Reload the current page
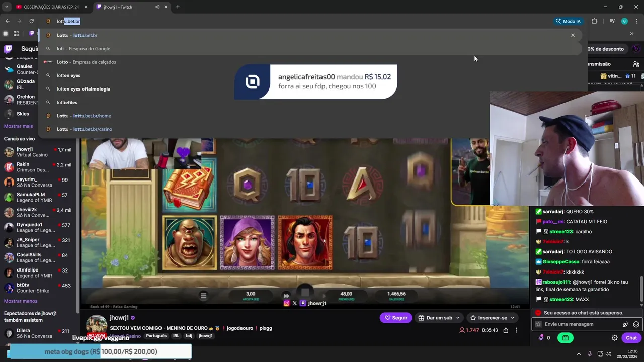This screenshot has height=362, width=644. click(x=31, y=21)
